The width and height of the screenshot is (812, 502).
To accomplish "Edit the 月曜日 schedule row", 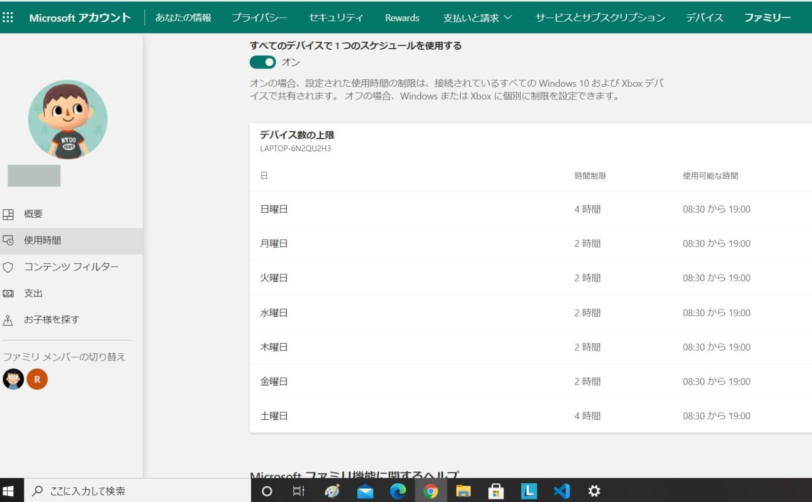I will 531,243.
